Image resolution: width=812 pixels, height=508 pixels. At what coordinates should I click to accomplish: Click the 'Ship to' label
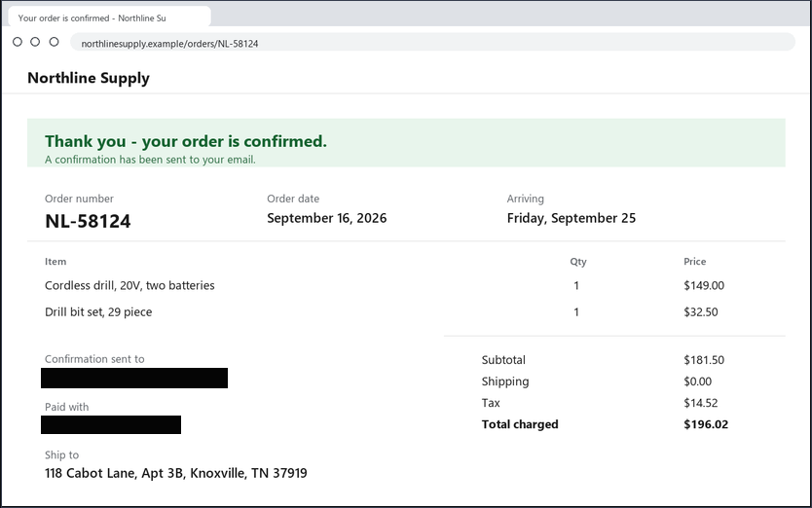(61, 454)
